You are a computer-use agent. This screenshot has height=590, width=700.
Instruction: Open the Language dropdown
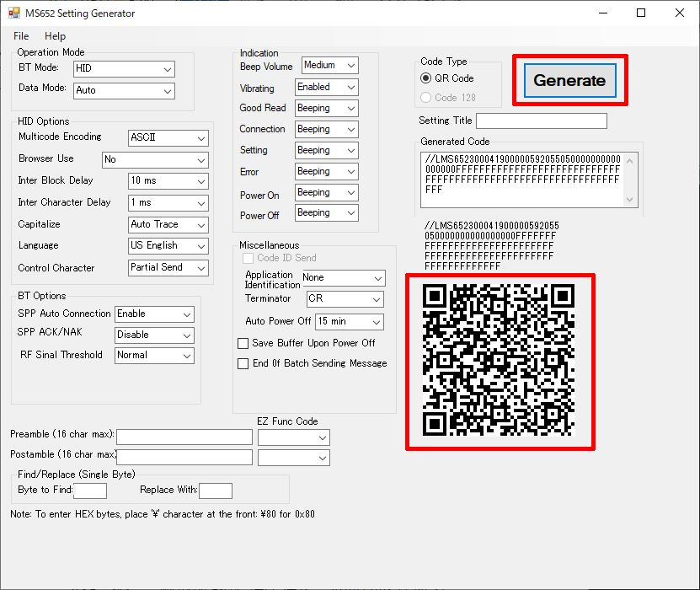click(168, 245)
